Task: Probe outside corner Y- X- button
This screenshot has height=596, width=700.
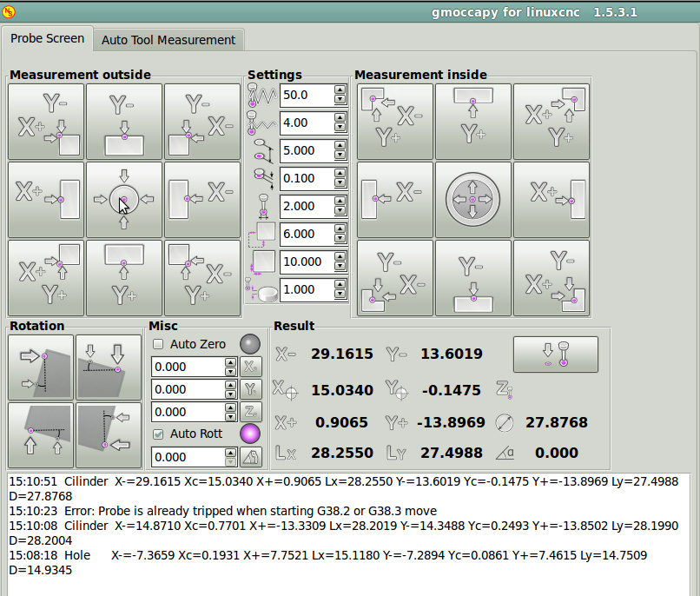Action: point(202,122)
